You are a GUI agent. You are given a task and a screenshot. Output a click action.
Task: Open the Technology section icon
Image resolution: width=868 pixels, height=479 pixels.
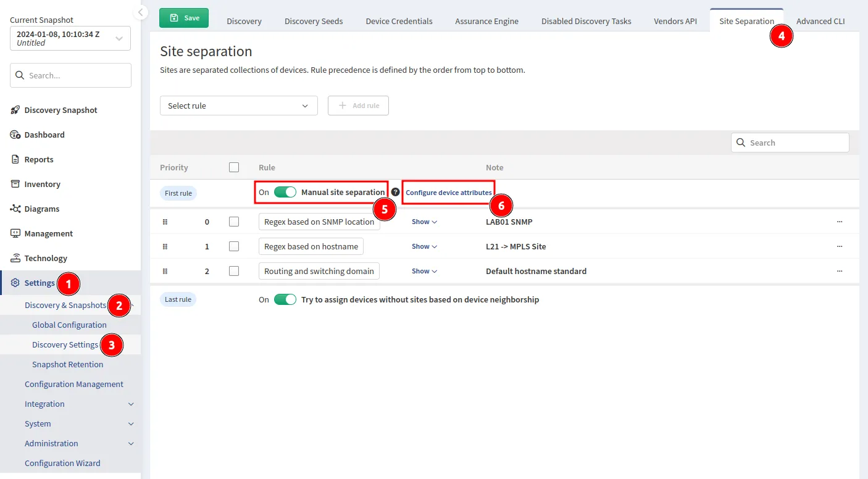tap(15, 258)
